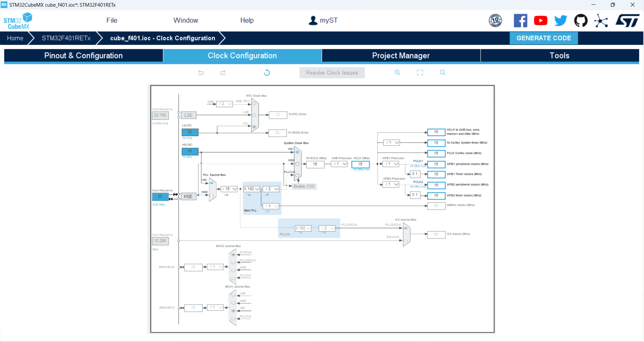Select HSE in System Clock Mux

pyautogui.click(x=297, y=164)
